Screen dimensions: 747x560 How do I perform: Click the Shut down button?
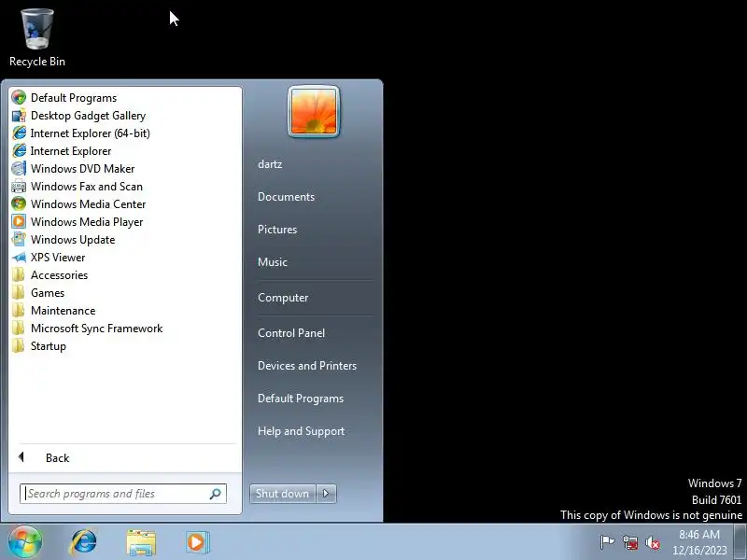(283, 494)
